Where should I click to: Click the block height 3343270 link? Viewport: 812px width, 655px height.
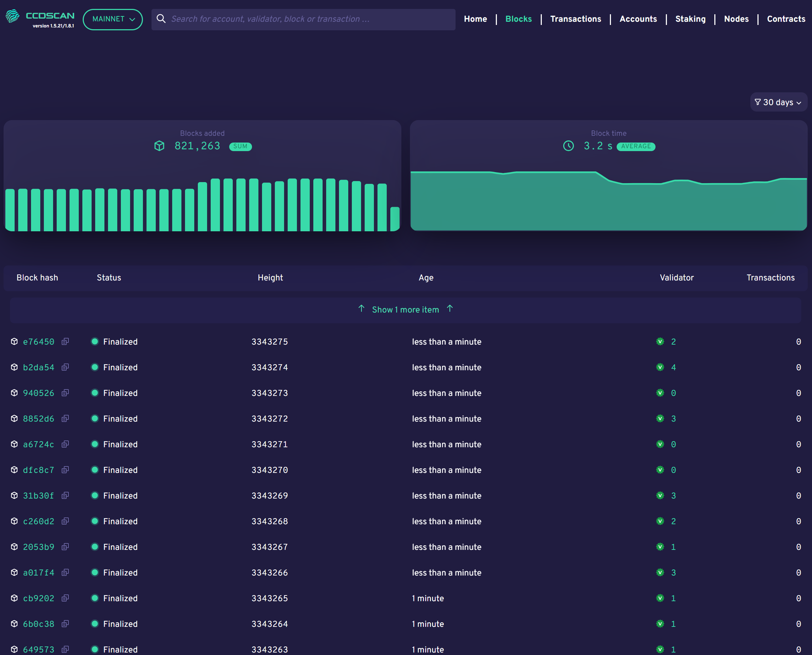point(269,470)
